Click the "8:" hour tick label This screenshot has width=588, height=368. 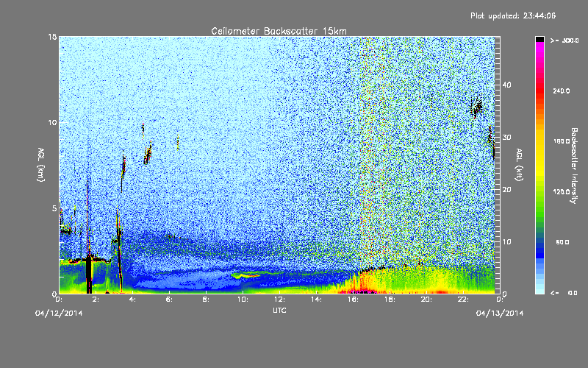pos(207,300)
